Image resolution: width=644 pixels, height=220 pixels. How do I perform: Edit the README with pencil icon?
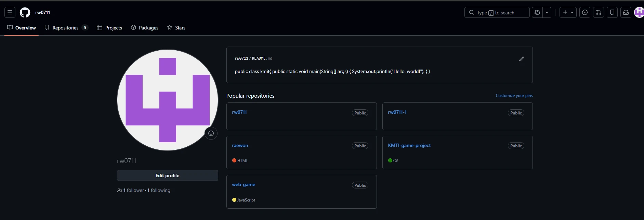click(522, 59)
